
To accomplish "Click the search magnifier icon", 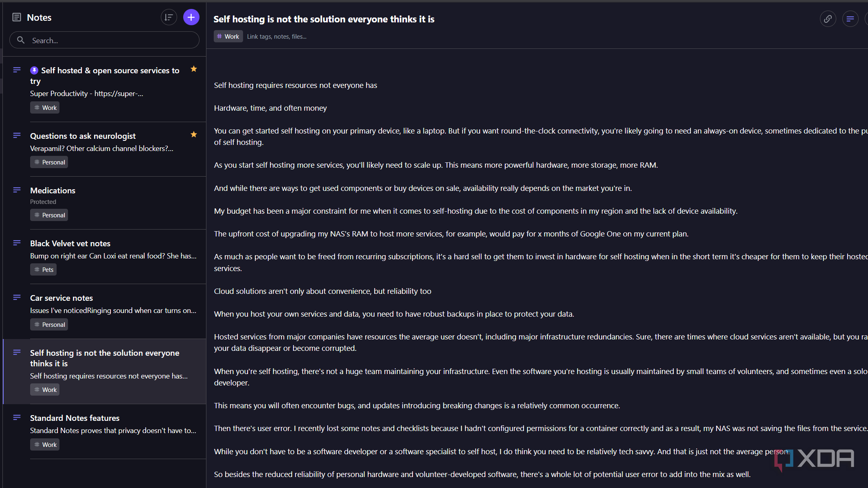I will 21,40.
